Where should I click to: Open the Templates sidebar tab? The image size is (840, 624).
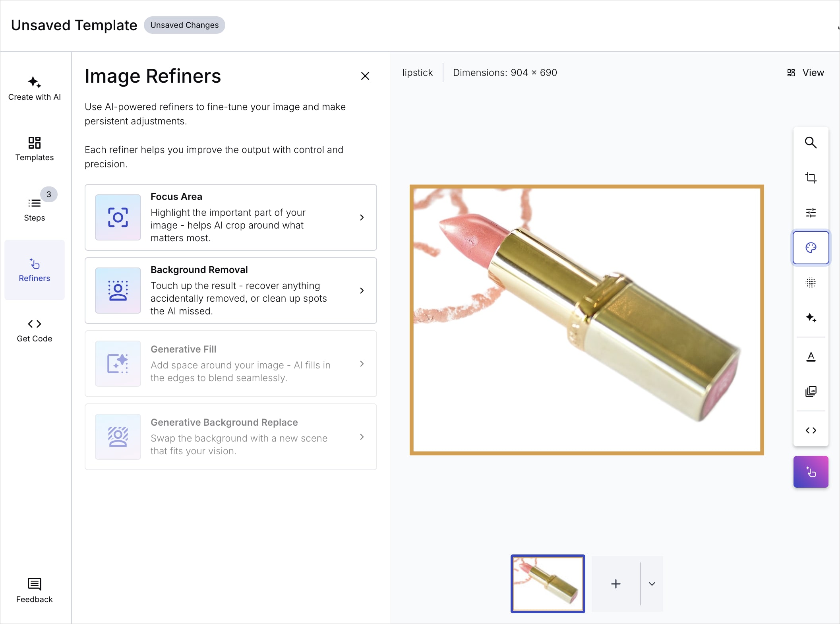point(35,149)
